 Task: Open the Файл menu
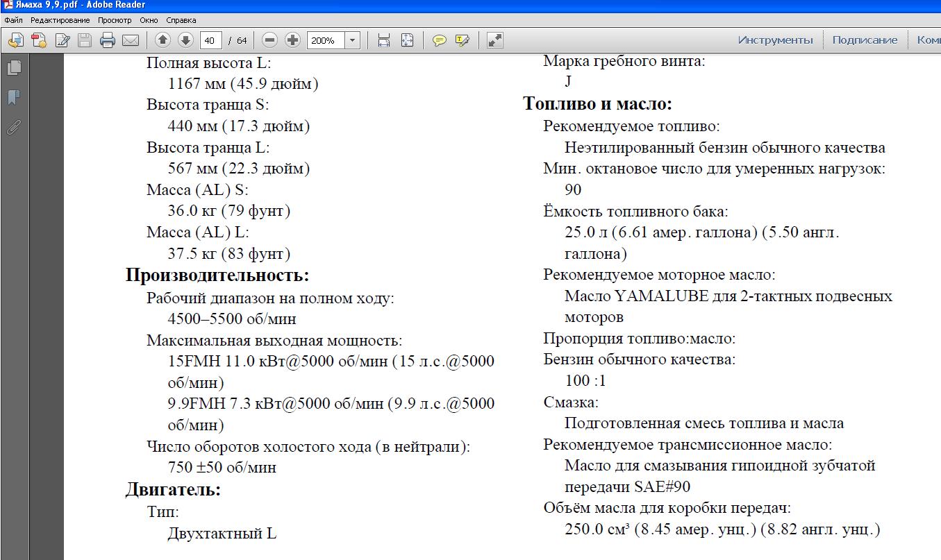coord(13,20)
